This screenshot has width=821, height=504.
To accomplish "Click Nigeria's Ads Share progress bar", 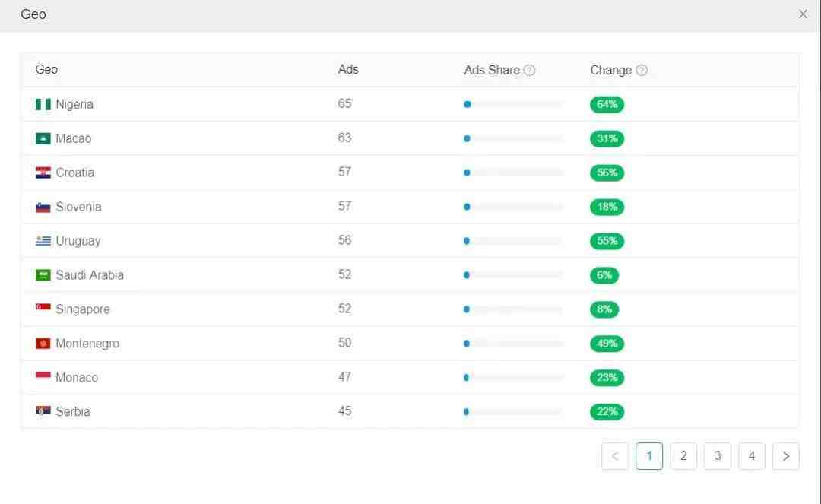I will point(513,104).
